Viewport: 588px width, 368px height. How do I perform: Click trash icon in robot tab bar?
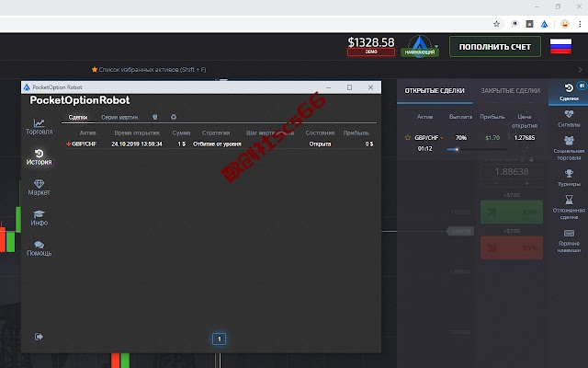click(155, 117)
